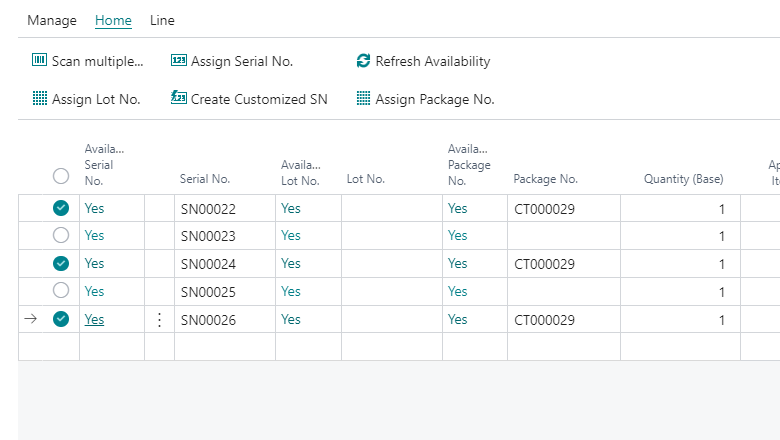This screenshot has height=440, width=780.
Task: Click the Lot No. cell for SN00024
Action: 391,264
